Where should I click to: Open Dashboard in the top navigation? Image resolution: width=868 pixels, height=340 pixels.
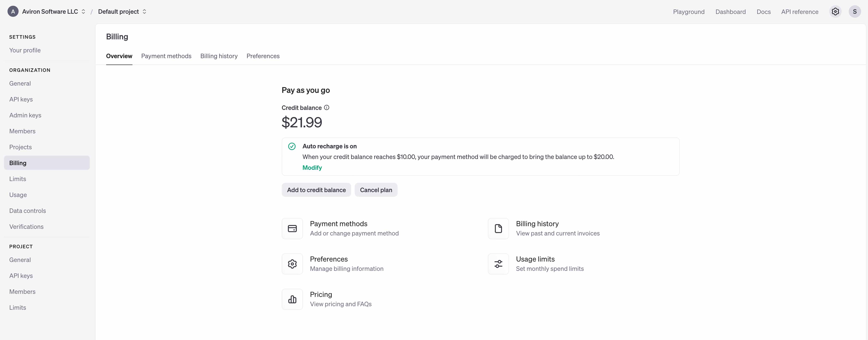coord(730,12)
